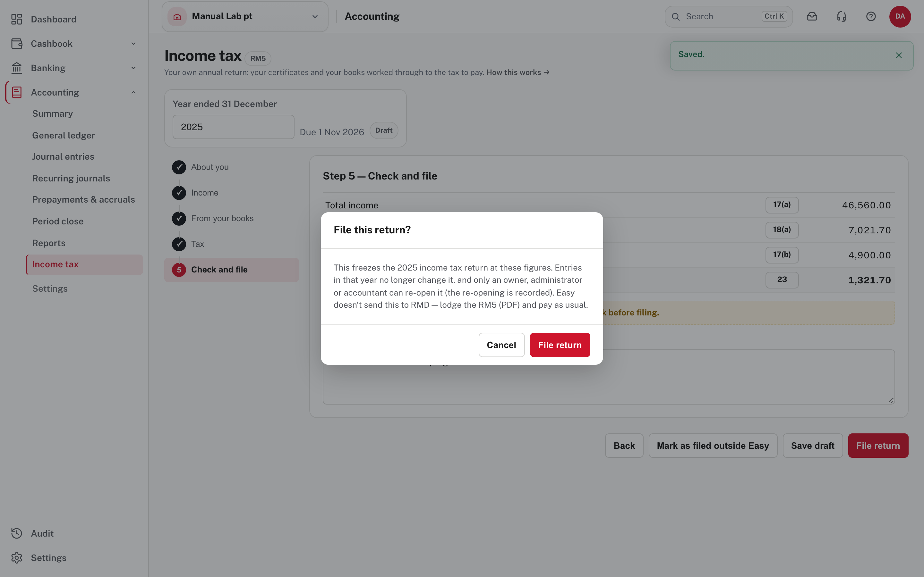
Task: Cancel the file return dialog
Action: [x=501, y=345]
